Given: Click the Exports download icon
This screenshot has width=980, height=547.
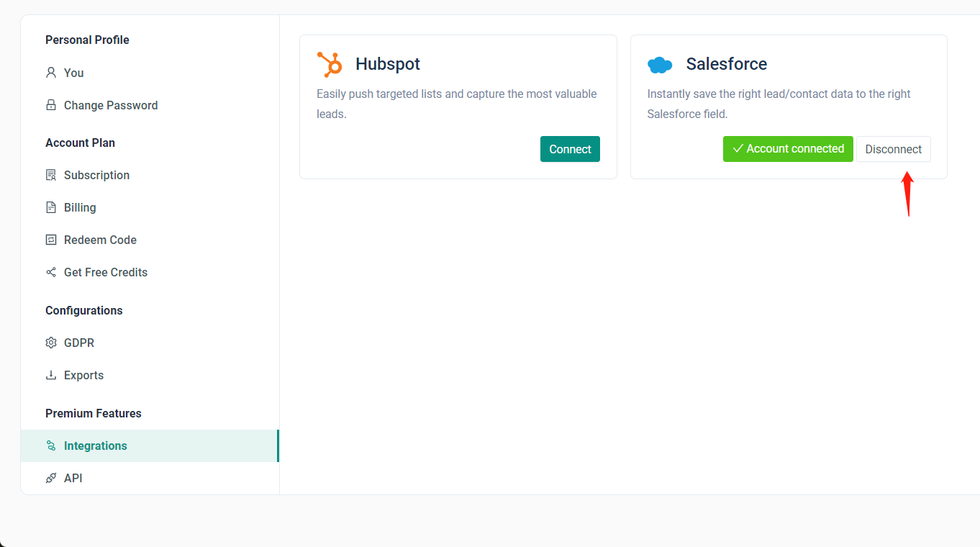Looking at the screenshot, I should (51, 375).
